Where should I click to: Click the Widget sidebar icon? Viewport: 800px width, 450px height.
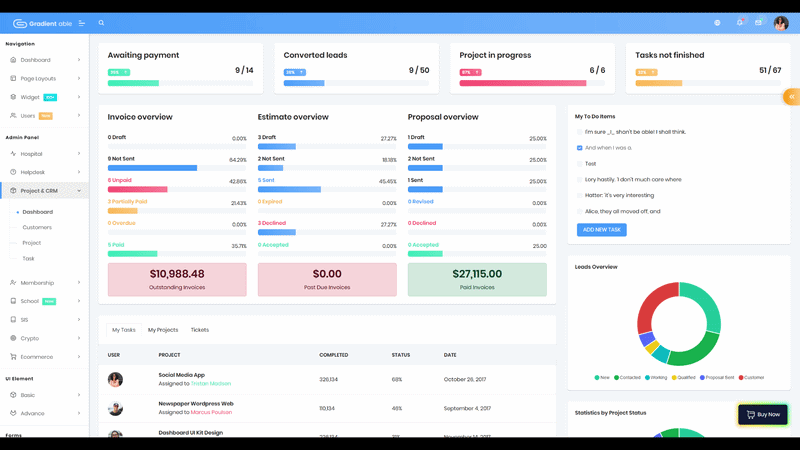click(13, 97)
